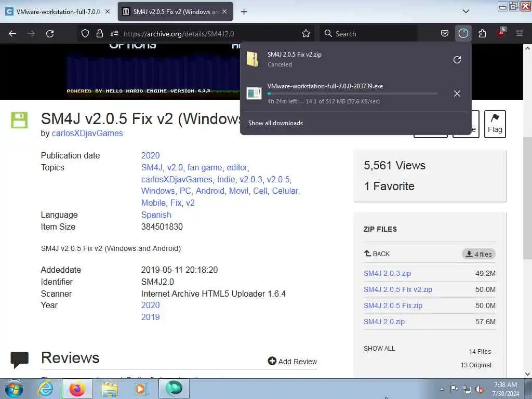Open the VMware exe download file icon
This screenshot has width=532, height=399.
click(254, 94)
